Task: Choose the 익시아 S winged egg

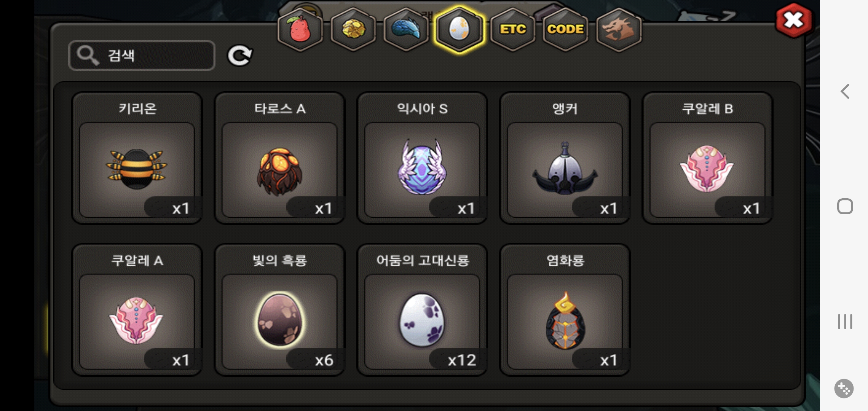Action: pos(422,158)
